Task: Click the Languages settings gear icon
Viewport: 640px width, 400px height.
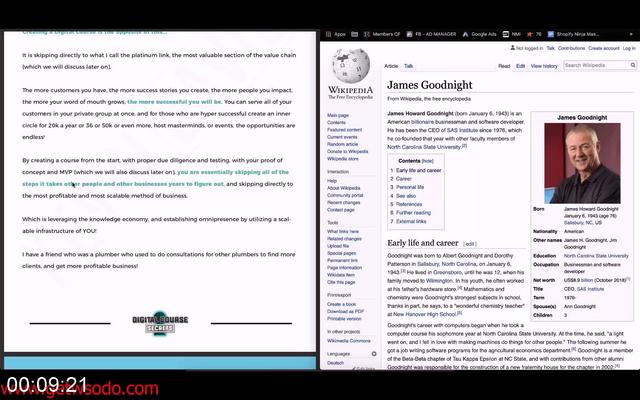Action: tap(374, 354)
